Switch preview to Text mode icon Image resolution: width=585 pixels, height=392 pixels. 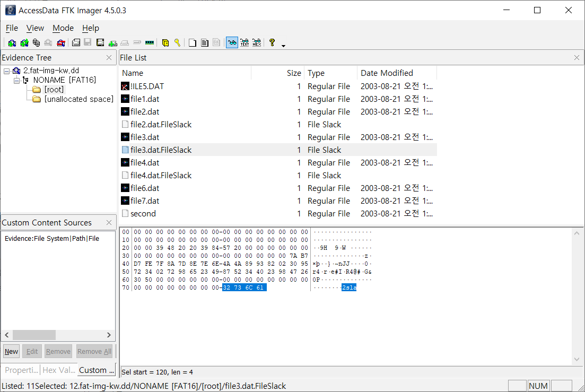[x=245, y=42]
